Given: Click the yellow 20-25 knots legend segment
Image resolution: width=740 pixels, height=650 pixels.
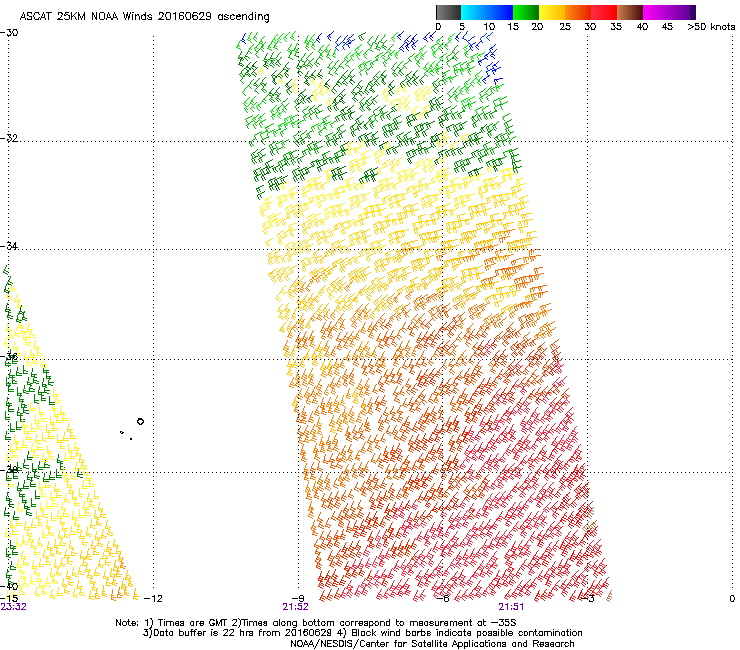Looking at the screenshot, I should pyautogui.click(x=552, y=12).
